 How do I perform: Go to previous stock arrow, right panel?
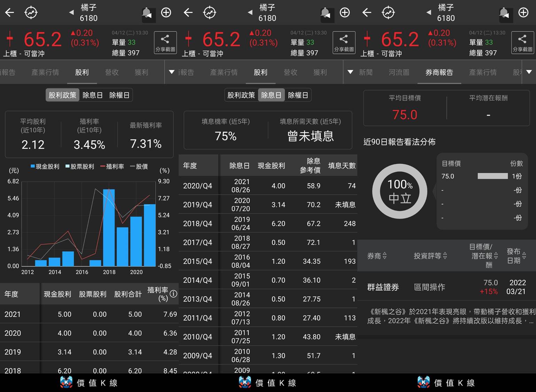[429, 13]
